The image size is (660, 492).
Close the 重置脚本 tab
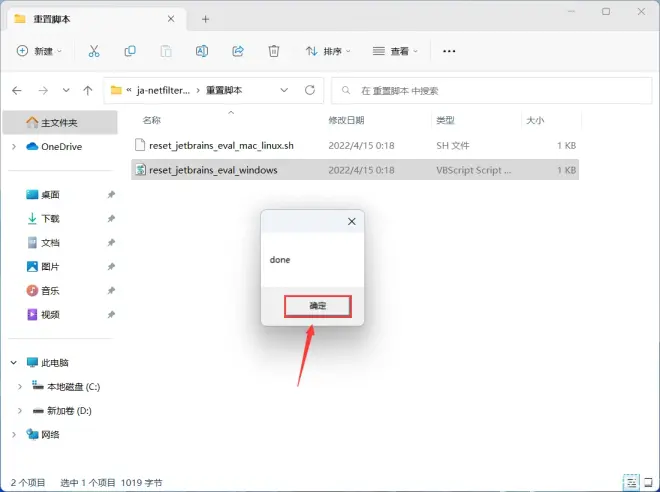[x=171, y=19]
